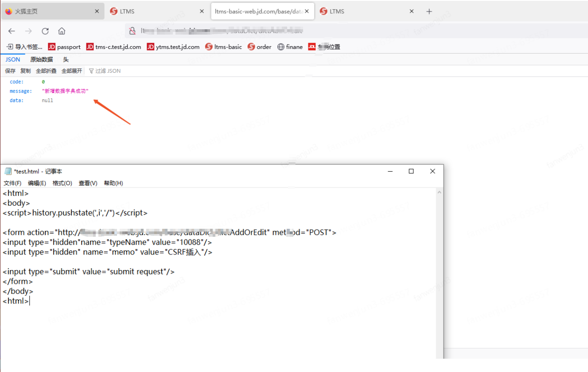This screenshot has height=372, width=588.
Task: Open the finane bookmark
Action: (290, 47)
